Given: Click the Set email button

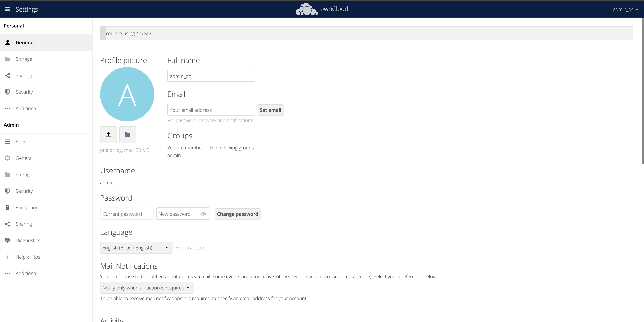Looking at the screenshot, I should point(270,110).
